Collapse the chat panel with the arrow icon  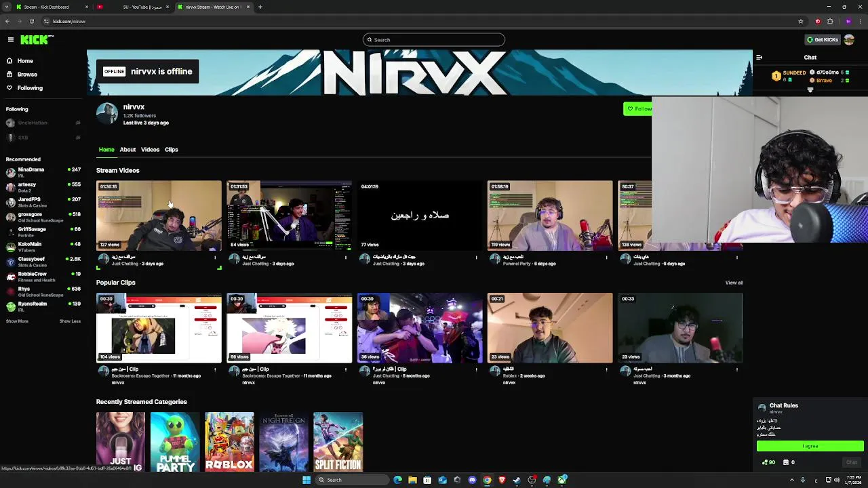click(x=759, y=58)
